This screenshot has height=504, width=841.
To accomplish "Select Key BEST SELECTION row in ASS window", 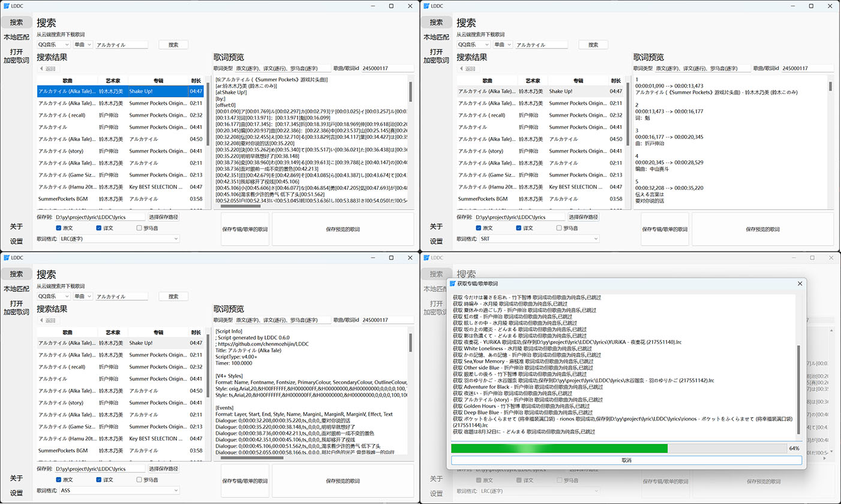I will (x=121, y=439).
